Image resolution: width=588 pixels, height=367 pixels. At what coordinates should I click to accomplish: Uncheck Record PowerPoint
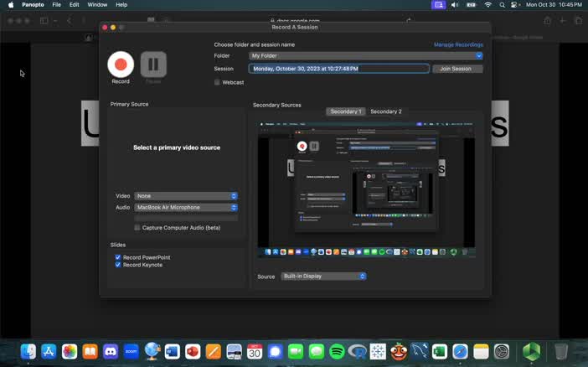[118, 257]
